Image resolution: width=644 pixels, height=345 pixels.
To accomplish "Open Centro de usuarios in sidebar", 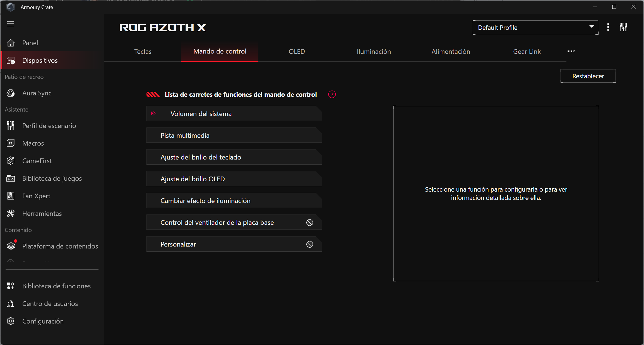I will coord(52,303).
